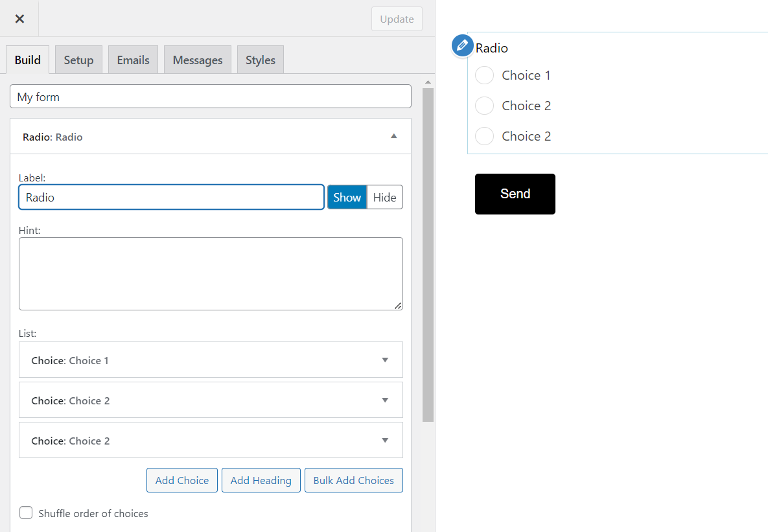Screen dimensions: 768x532
Task: Select Hide for the label visibility
Action: [384, 197]
